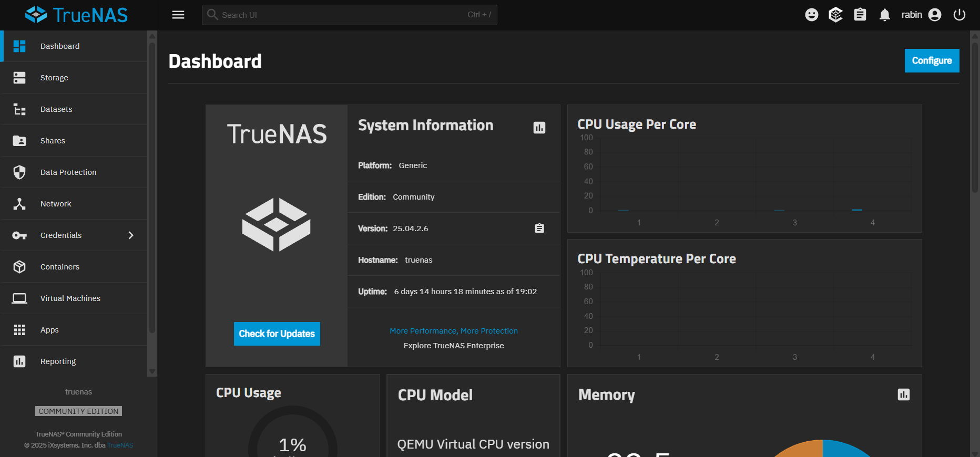Click the Version 25.04.2.6 value
Image resolution: width=980 pixels, height=457 pixels.
click(x=411, y=228)
